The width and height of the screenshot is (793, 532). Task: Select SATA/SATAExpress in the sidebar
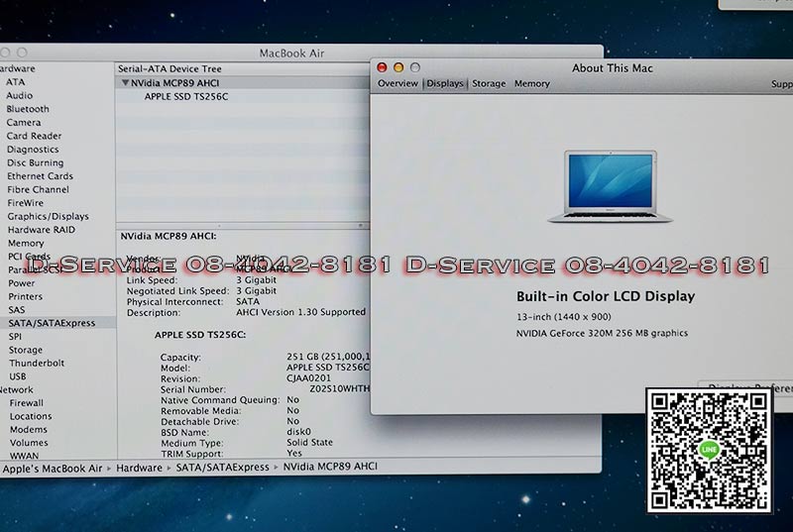[x=52, y=323]
